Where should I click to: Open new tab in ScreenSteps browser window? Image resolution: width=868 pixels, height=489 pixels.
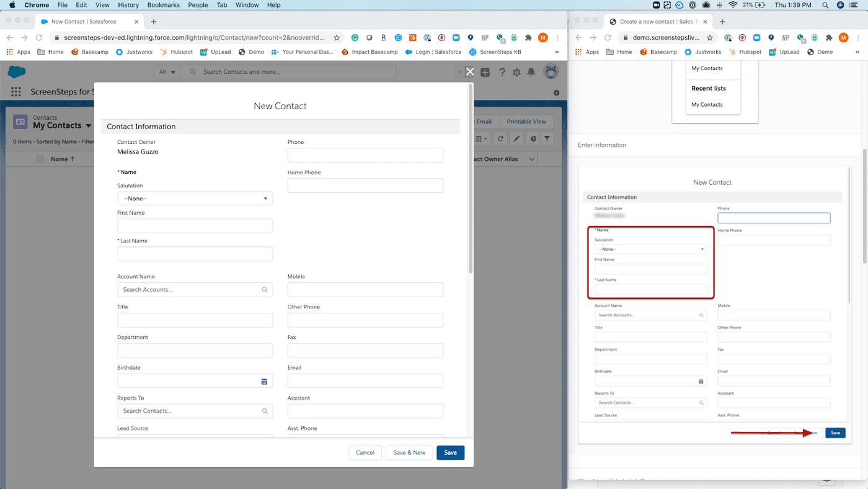click(x=722, y=22)
